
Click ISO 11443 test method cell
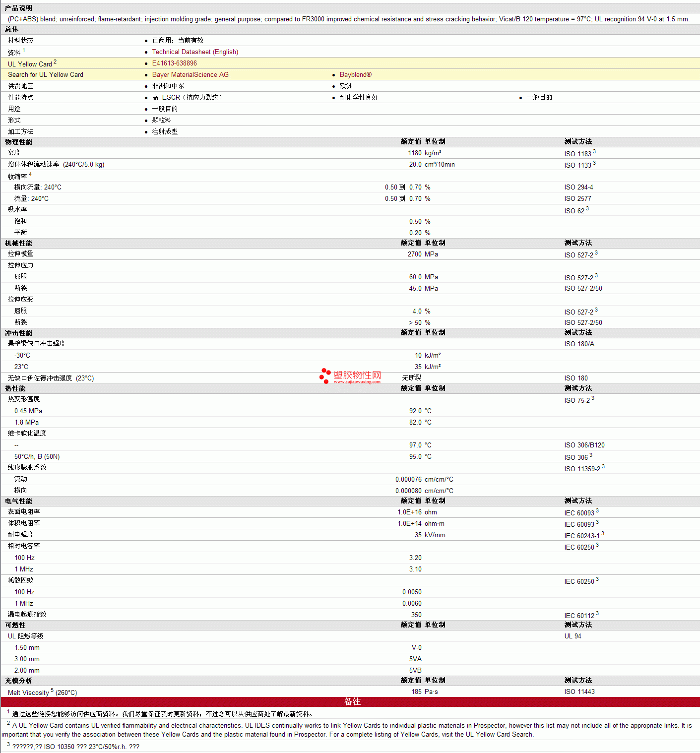tap(579, 691)
